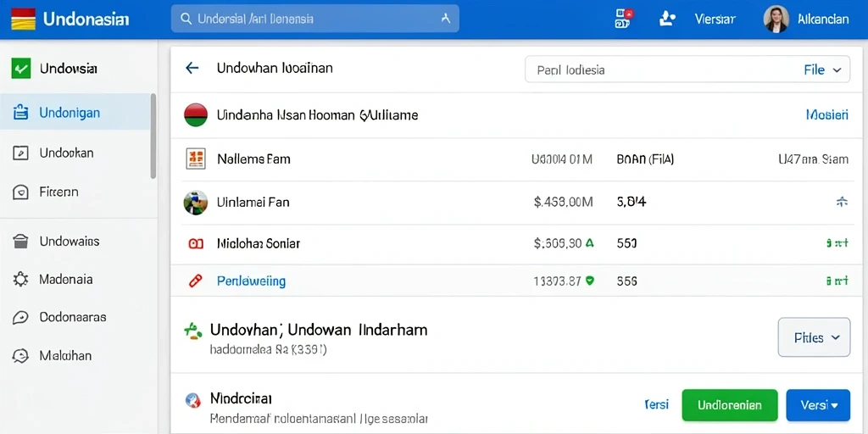Screen dimensions: 868x434
Task: Click the people icon beside Viersiar
Action: coord(668,19)
